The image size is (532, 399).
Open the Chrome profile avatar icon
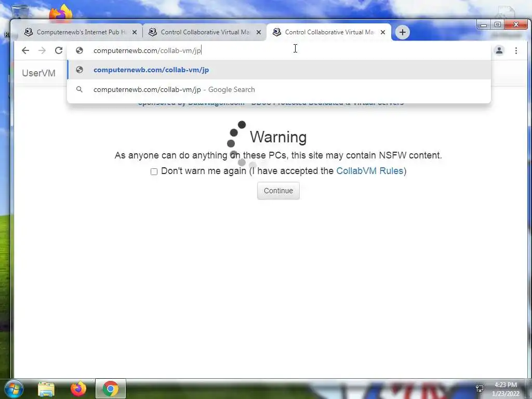pos(499,50)
